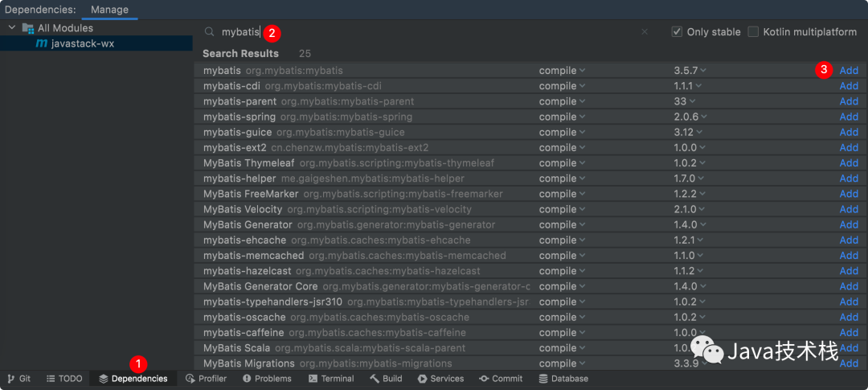Open version dropdown 1.2.1 for mybatis-ehcache
The image size is (868, 390).
[x=689, y=240]
